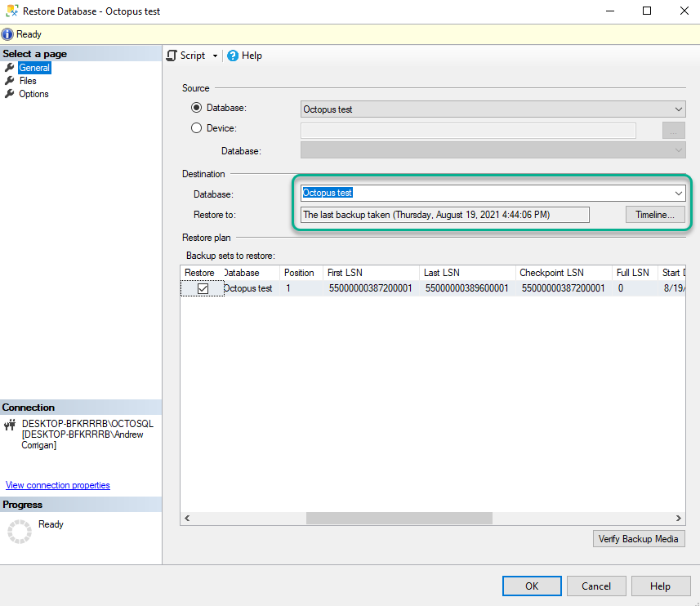700x606 pixels.
Task: Click the View connection properties link
Action: pyautogui.click(x=57, y=484)
